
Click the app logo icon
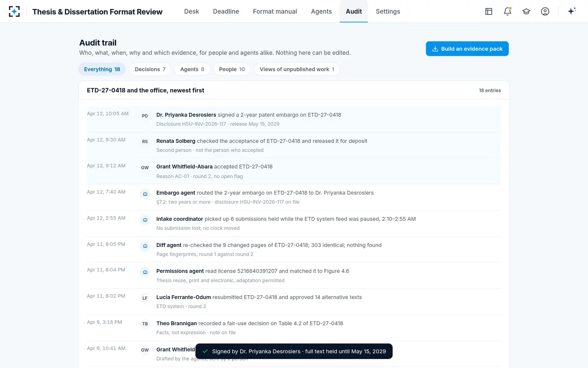[x=14, y=11]
